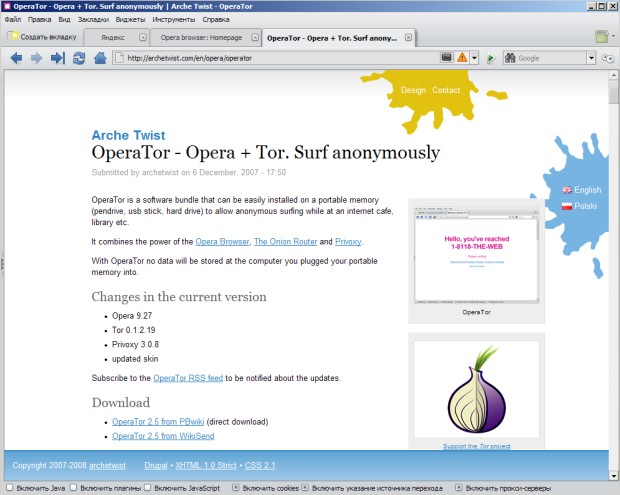
Task: Open dropdown arrow beside warning icon
Action: [x=475, y=58]
